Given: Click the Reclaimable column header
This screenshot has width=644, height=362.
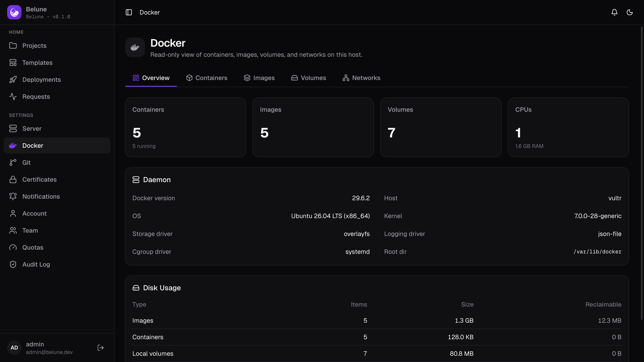Looking at the screenshot, I should [603, 304].
